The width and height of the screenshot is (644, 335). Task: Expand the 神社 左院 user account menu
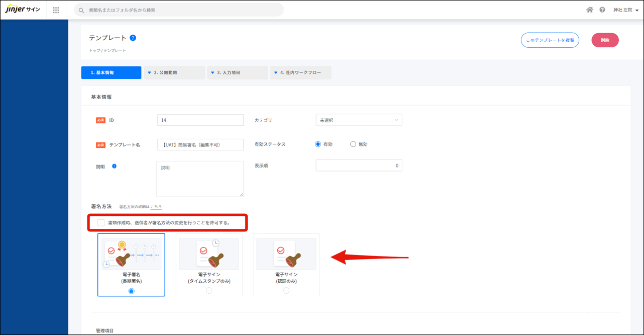(625, 10)
